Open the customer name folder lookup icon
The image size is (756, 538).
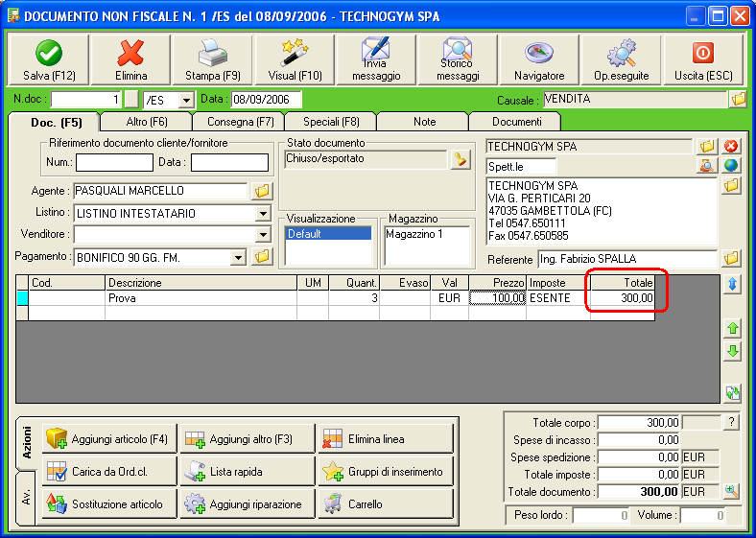pos(707,146)
